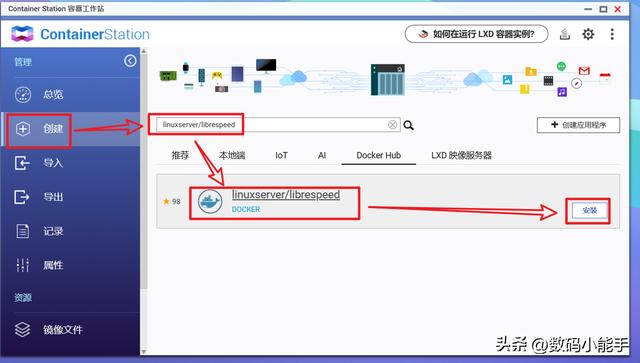Viewport: 640px width, 363px height.
Task: Select the Docker Hub tab
Action: (x=378, y=155)
